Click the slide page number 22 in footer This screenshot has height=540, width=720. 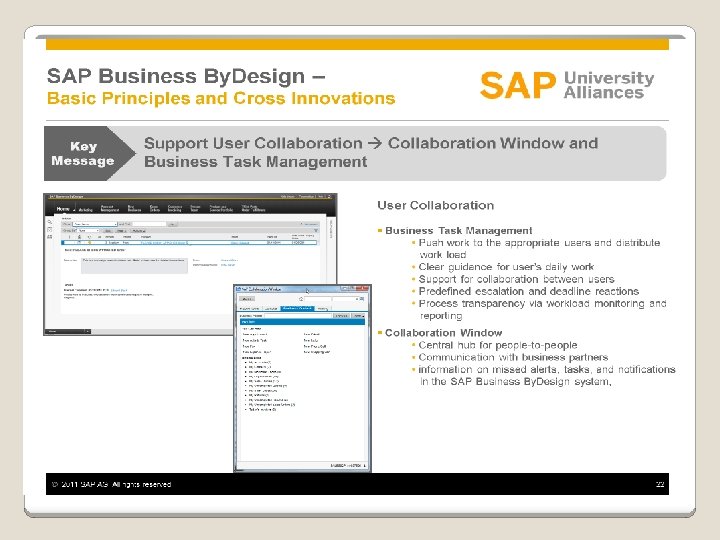[660, 484]
